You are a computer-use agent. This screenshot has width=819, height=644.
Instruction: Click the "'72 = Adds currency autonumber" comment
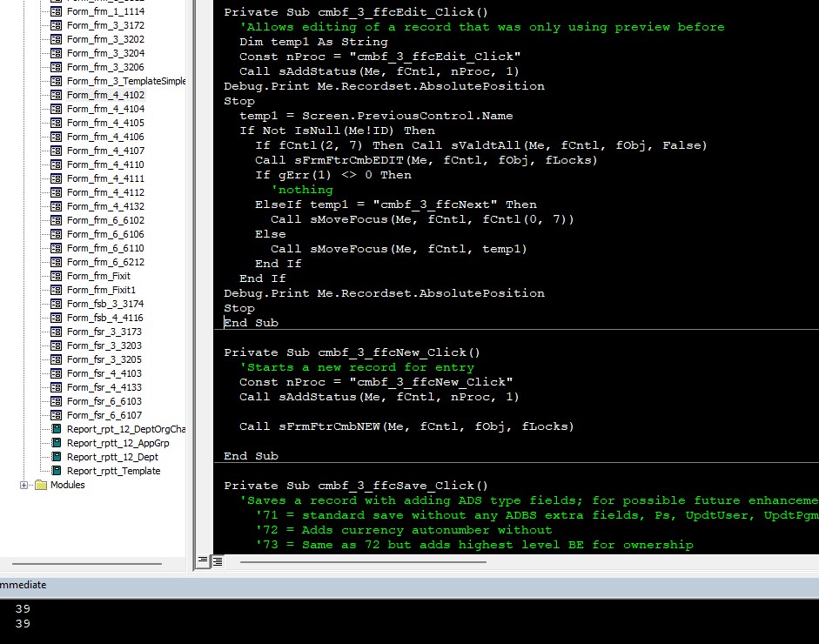point(403,530)
